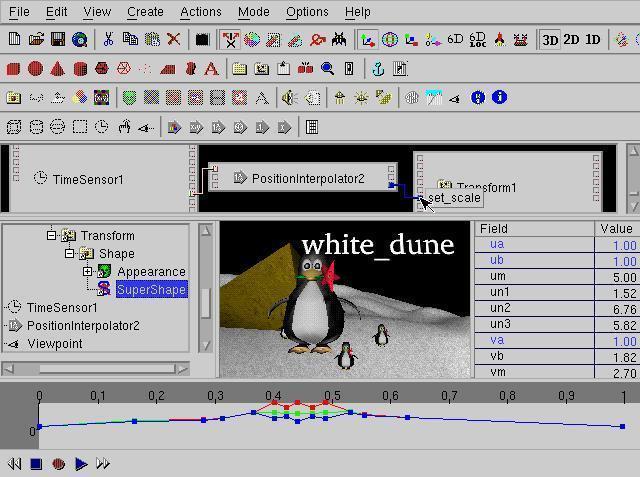Open the Create menu
The height and width of the screenshot is (477, 640).
pos(145,12)
